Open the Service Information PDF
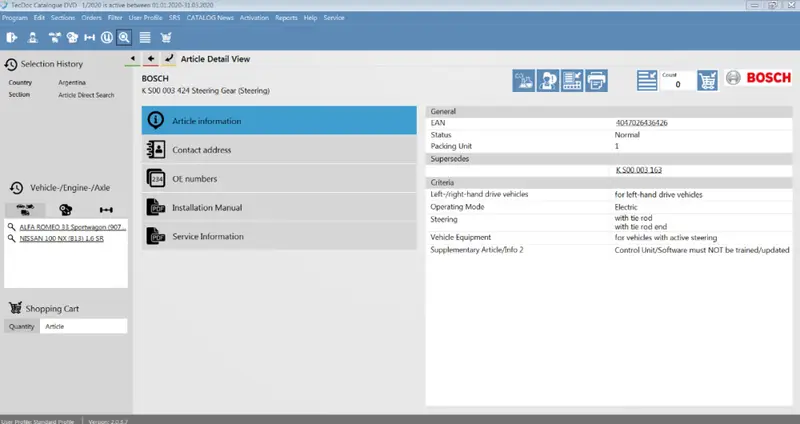This screenshot has height=424, width=800. coord(279,236)
